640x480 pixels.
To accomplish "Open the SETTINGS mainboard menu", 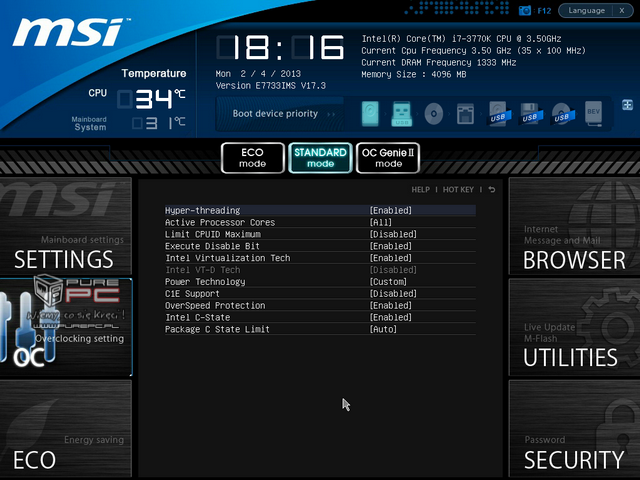I will [66, 226].
